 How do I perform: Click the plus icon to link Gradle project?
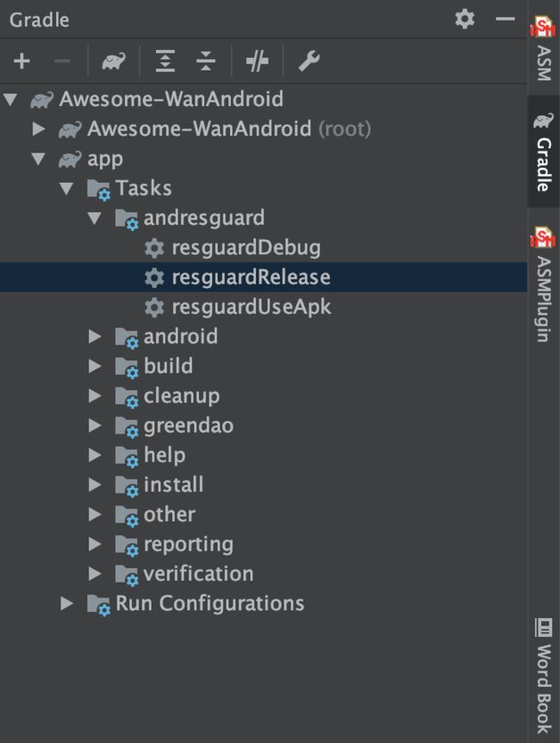click(22, 61)
